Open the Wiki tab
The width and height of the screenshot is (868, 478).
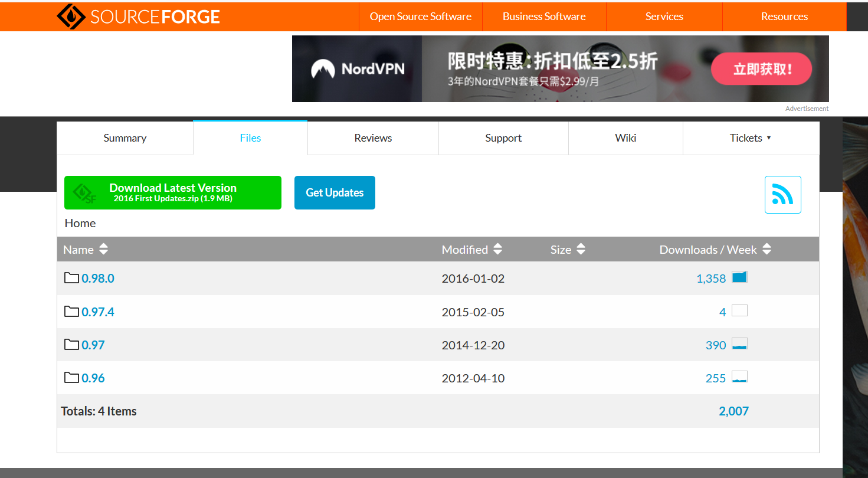625,137
